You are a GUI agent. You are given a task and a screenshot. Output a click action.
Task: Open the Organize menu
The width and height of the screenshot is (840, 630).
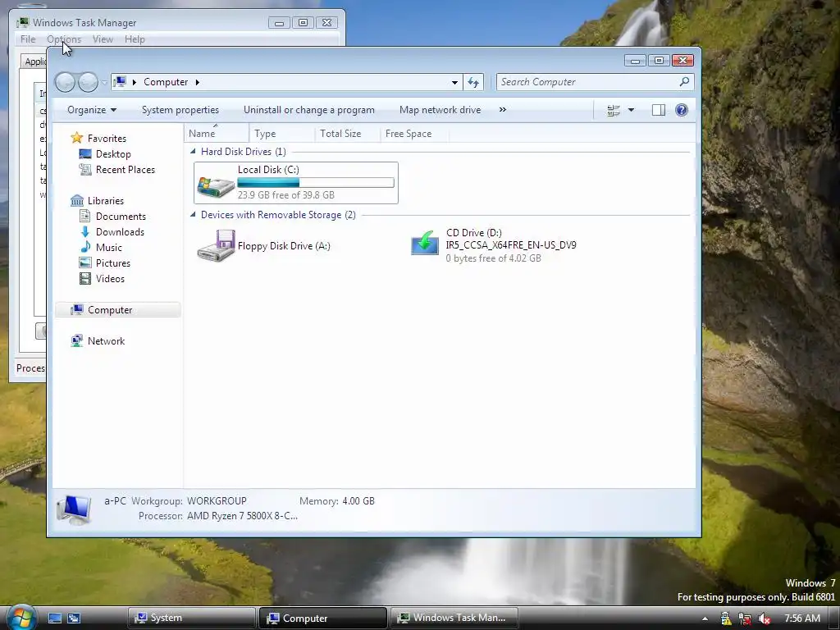(92, 110)
